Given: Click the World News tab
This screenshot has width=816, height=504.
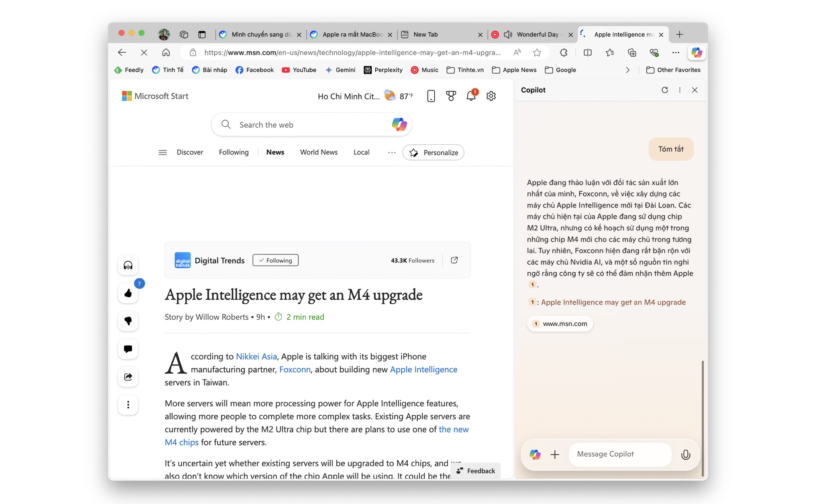Looking at the screenshot, I should tap(318, 152).
